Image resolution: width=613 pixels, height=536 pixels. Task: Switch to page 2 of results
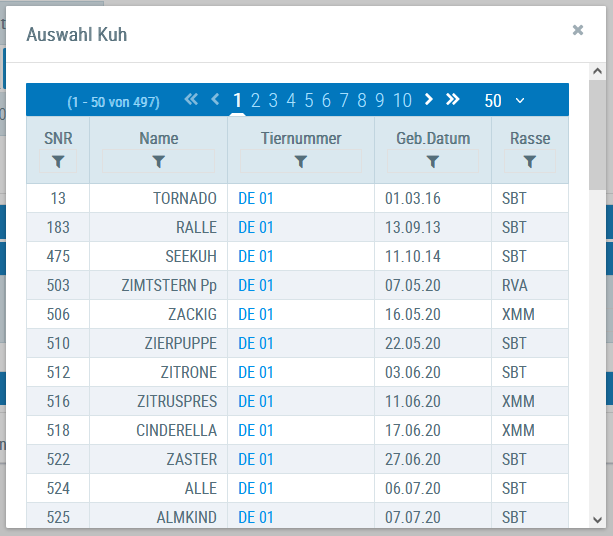(x=256, y=100)
